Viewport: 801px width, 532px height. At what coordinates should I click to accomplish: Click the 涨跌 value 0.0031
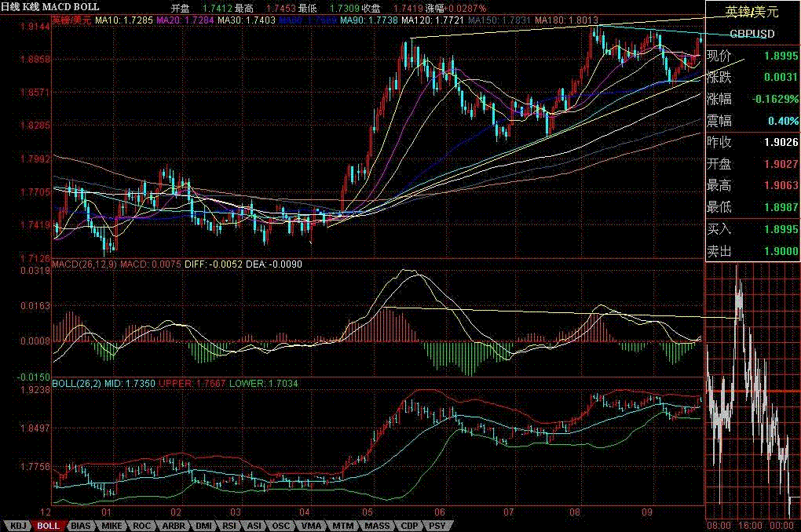(x=781, y=77)
